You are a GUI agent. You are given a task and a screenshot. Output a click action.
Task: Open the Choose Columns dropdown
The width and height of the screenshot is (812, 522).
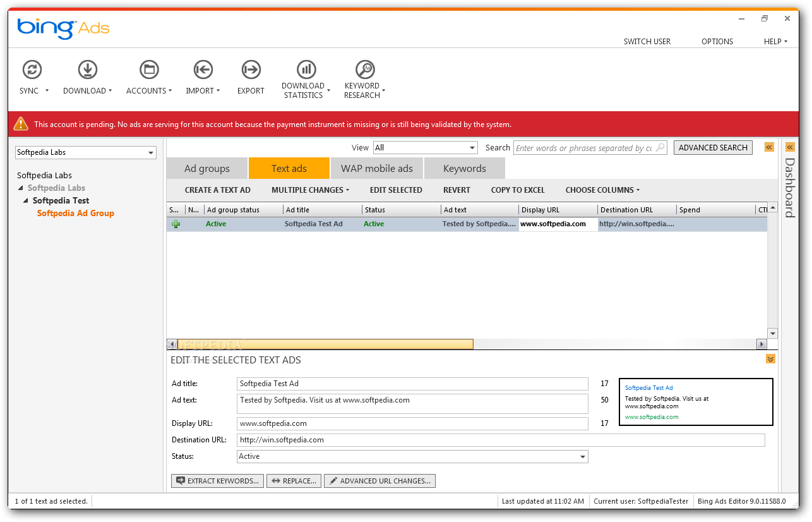pyautogui.click(x=602, y=190)
